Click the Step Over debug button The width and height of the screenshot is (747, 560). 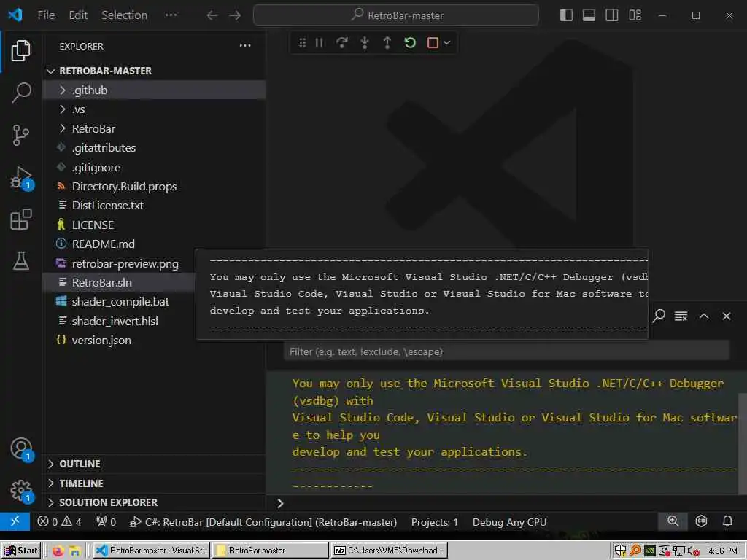tap(341, 43)
